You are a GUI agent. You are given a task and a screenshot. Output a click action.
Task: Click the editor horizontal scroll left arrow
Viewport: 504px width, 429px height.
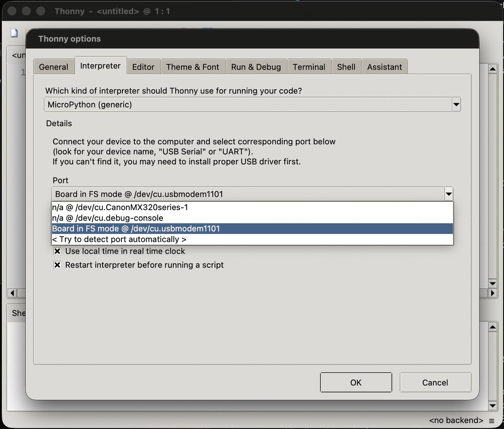(12, 293)
